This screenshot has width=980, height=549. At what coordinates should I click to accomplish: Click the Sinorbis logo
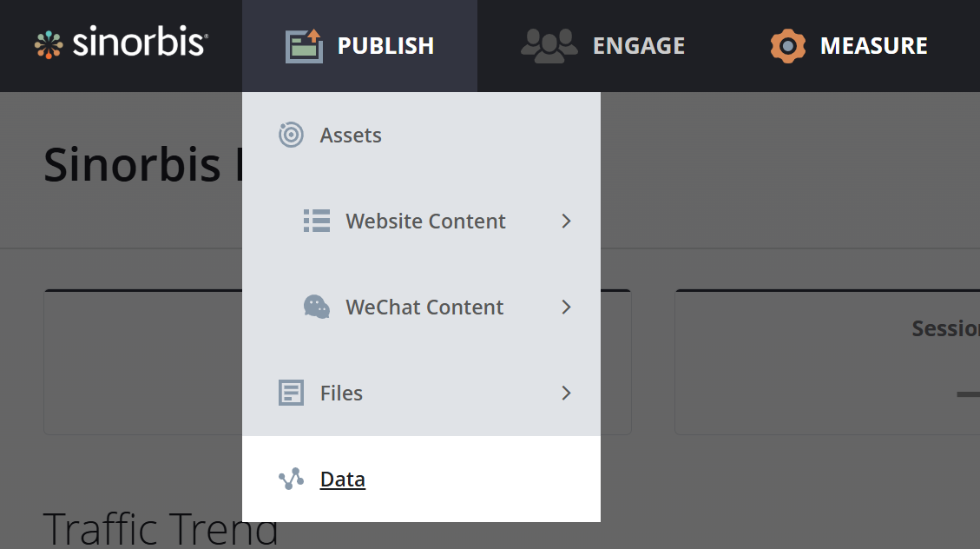click(121, 44)
